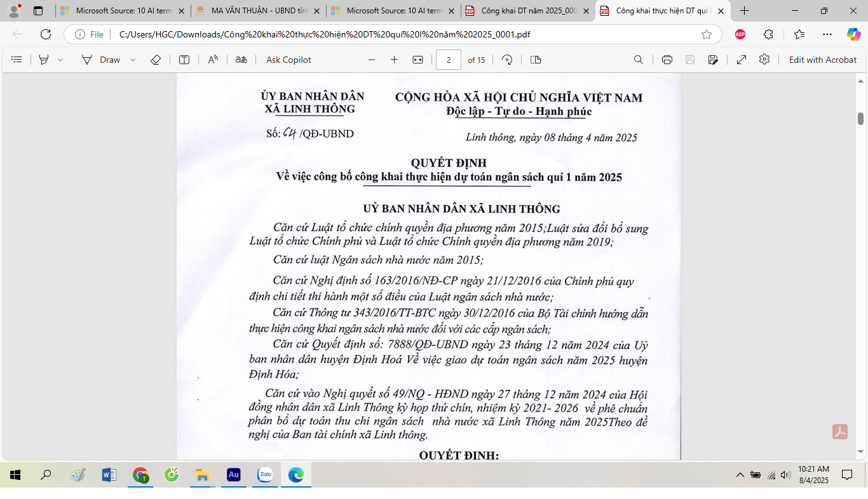
Task: Click Edit with Acrobat
Action: 823,60
